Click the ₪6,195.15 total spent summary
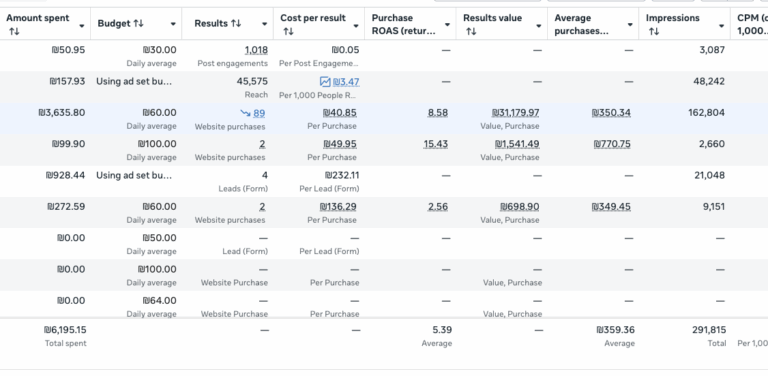This screenshot has height=376, width=768. pos(65,330)
